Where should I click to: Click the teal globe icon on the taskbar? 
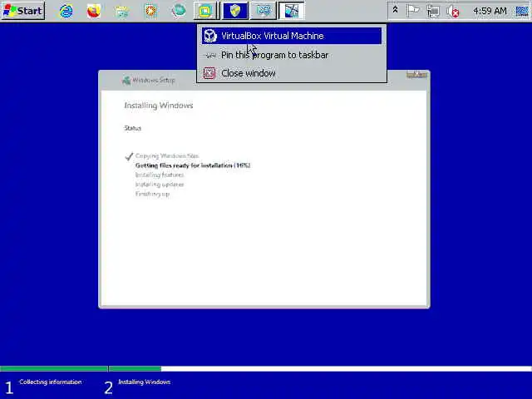[x=179, y=11]
